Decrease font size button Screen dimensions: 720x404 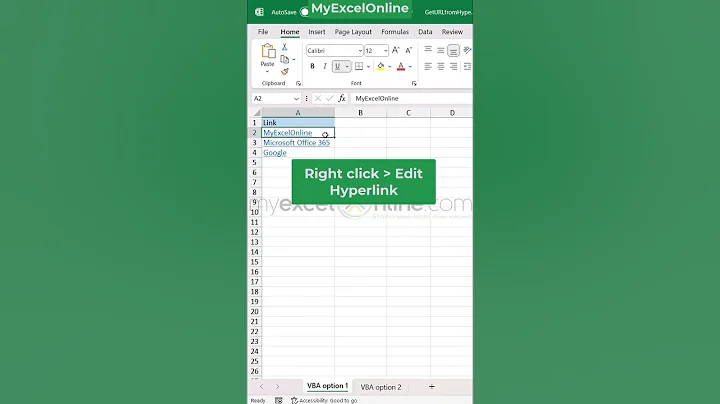409,50
